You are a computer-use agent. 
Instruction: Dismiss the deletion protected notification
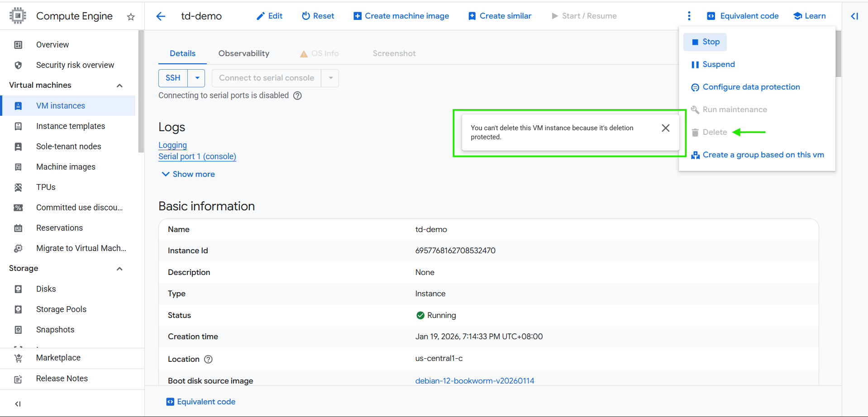tap(665, 128)
